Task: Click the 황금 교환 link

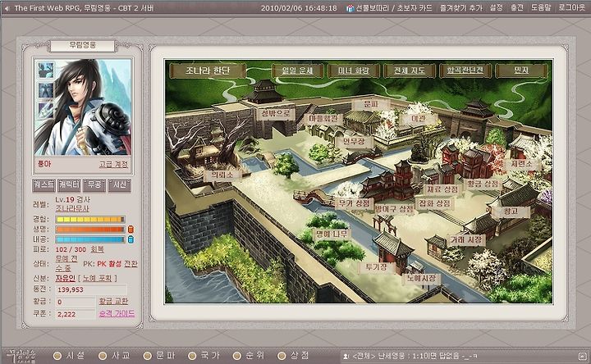Action: 113,301
